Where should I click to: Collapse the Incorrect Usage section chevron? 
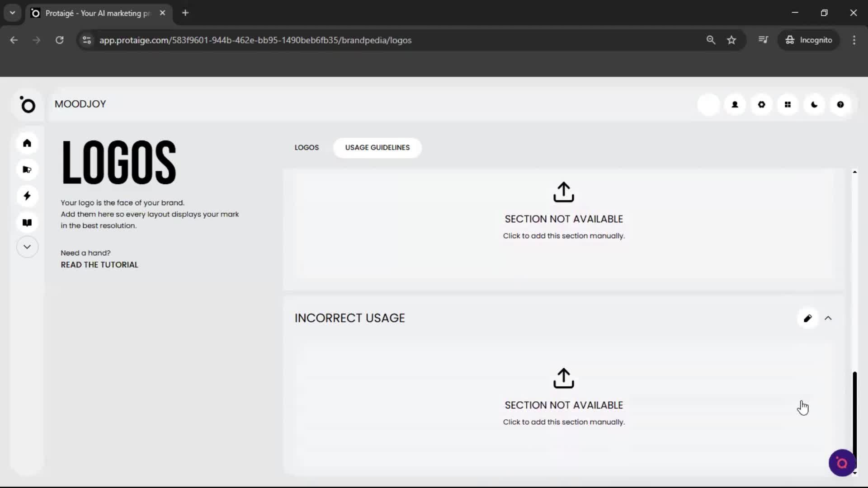(x=828, y=318)
